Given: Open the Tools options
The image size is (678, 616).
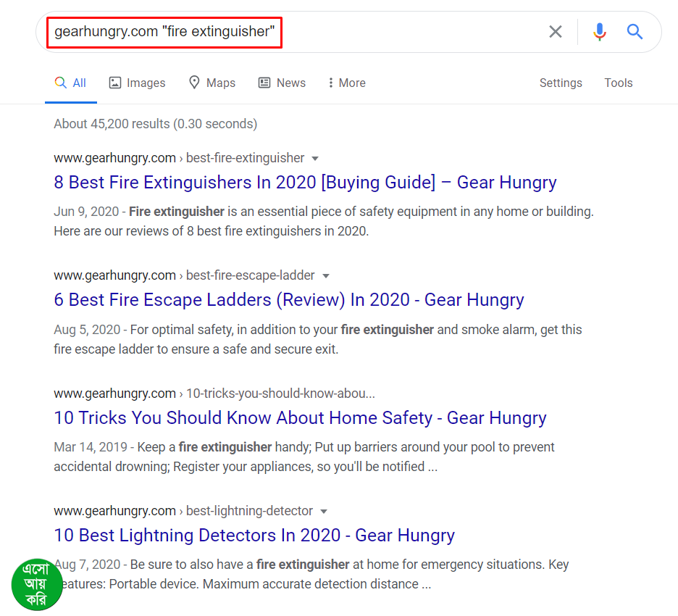Looking at the screenshot, I should tap(619, 83).
